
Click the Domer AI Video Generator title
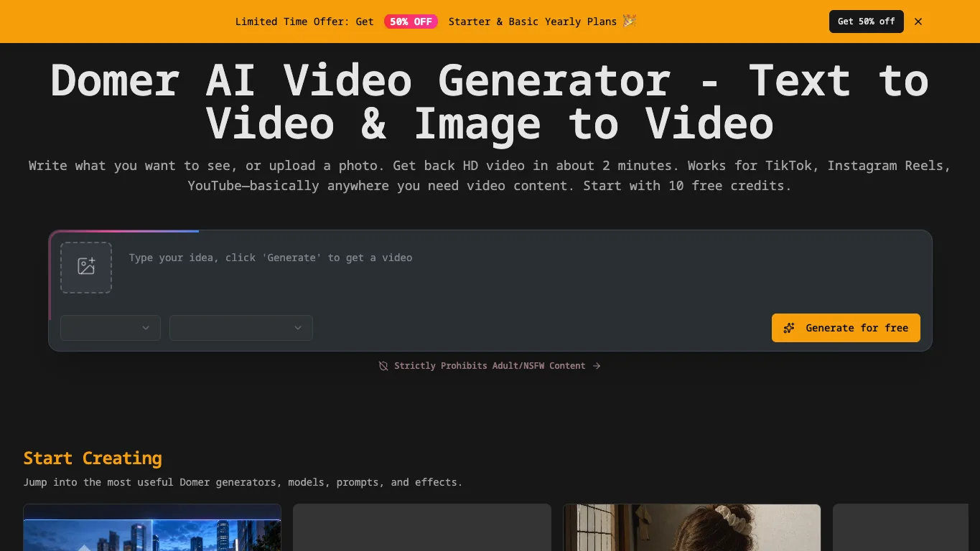(x=490, y=101)
